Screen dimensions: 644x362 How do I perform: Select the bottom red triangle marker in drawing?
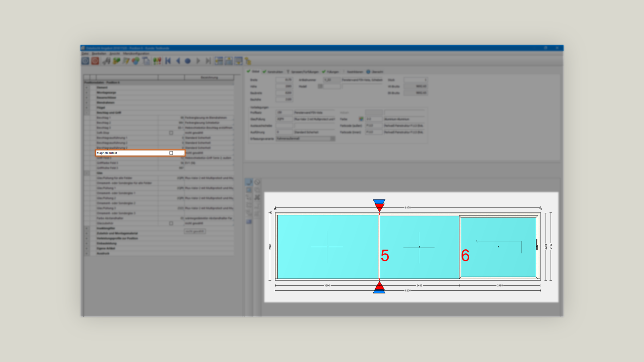pos(379,286)
